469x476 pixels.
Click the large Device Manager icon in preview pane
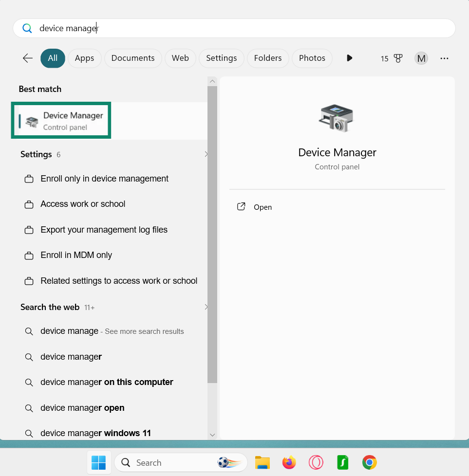[x=337, y=118]
